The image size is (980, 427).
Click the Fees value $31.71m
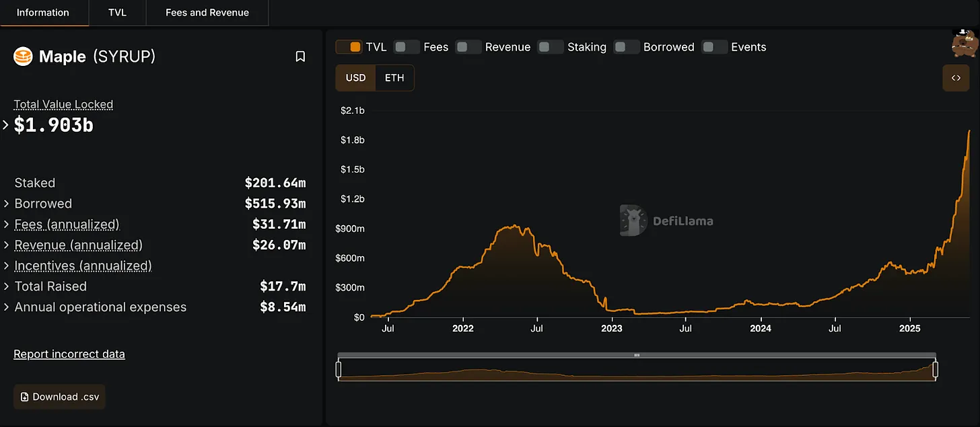279,225
